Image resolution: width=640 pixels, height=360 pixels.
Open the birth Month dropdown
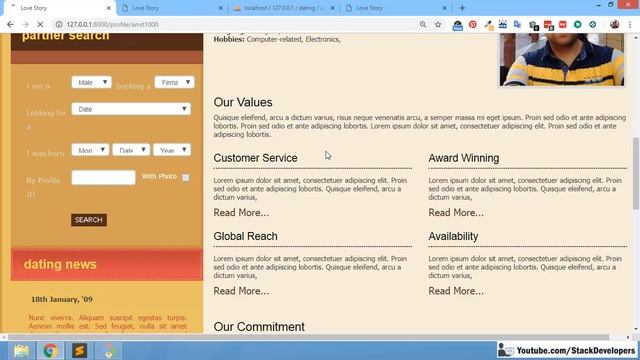tap(90, 150)
